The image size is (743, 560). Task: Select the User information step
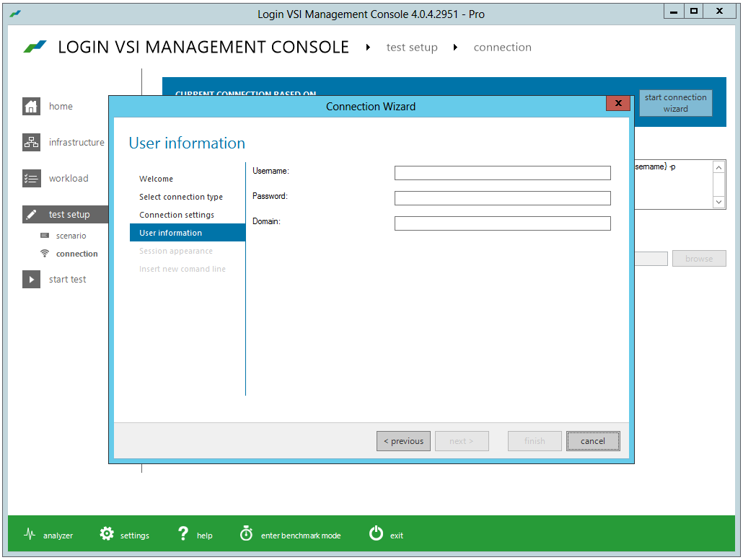188,233
